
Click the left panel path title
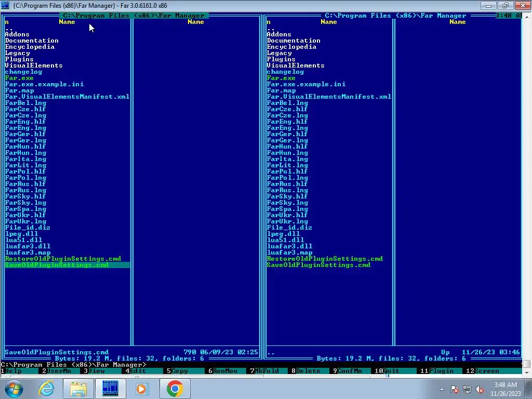tap(134, 16)
